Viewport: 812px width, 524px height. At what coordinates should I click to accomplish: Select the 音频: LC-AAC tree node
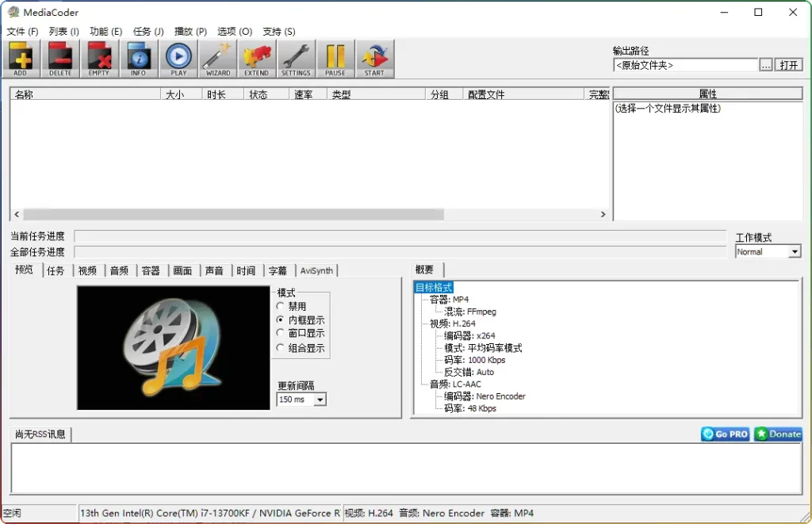click(x=455, y=384)
